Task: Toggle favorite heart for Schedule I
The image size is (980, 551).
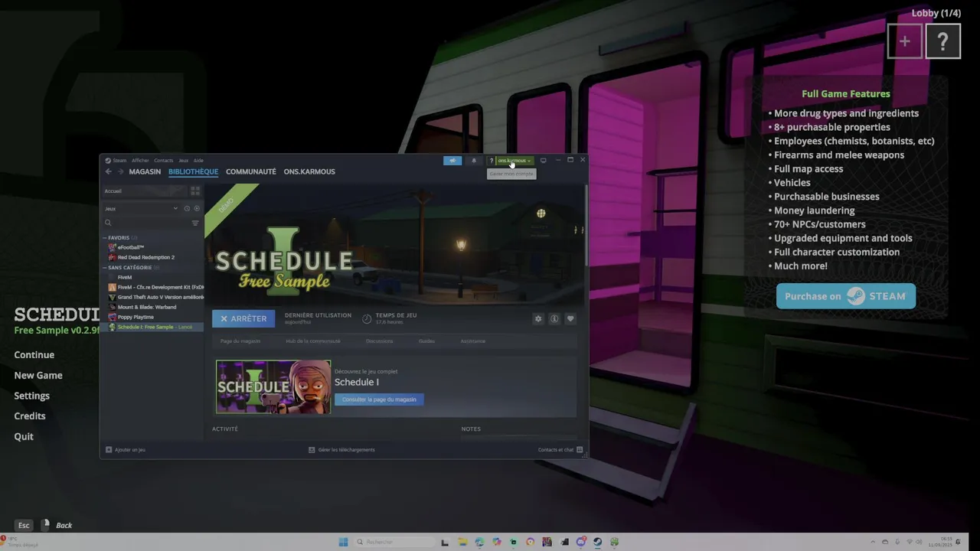Action: click(570, 318)
